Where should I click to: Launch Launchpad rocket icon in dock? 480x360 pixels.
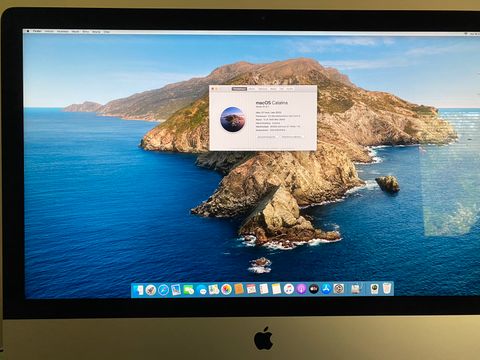(151, 290)
